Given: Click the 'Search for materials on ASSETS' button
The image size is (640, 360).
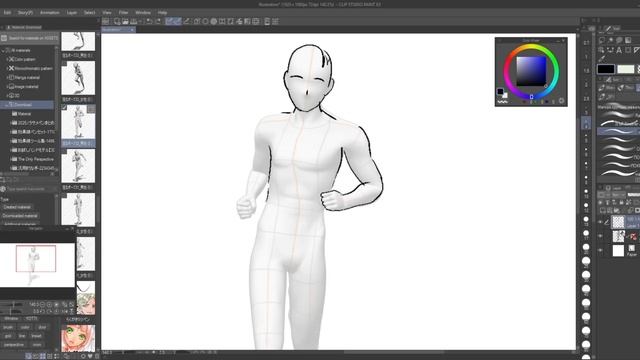Looking at the screenshot, I should tap(30, 38).
